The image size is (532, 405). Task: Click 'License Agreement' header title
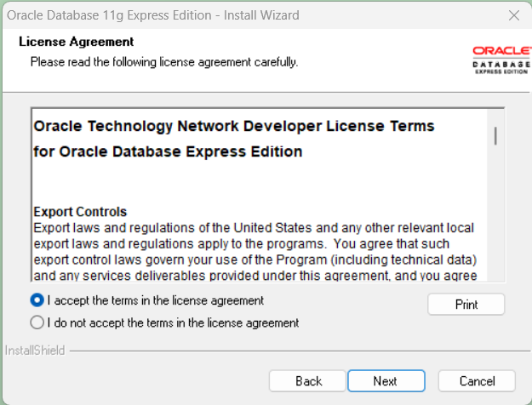coord(76,42)
